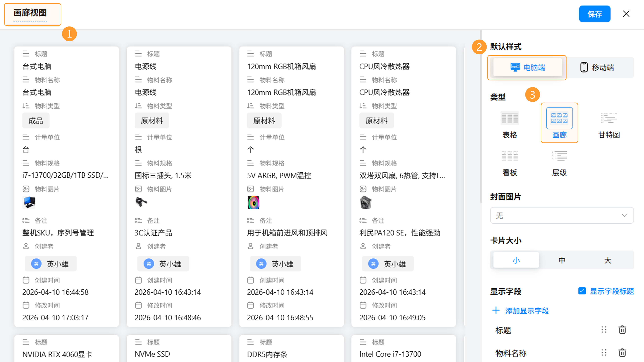This screenshot has width=644, height=362.
Task: Select the 画廊 gallery view type icon
Action: click(x=559, y=118)
